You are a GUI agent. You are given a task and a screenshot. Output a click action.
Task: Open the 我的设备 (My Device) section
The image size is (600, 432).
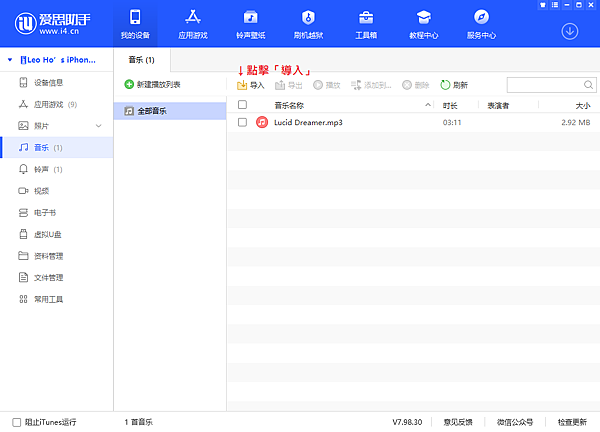click(x=135, y=25)
